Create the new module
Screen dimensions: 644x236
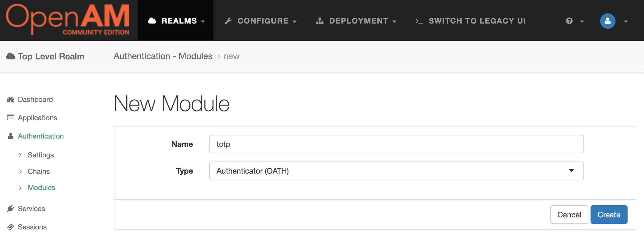coord(609,215)
